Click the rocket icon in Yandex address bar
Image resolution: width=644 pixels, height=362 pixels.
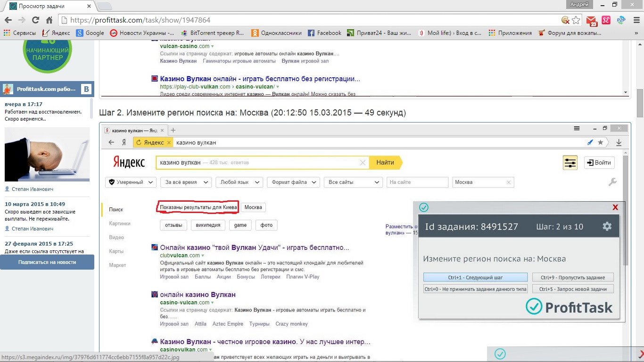pos(590,142)
